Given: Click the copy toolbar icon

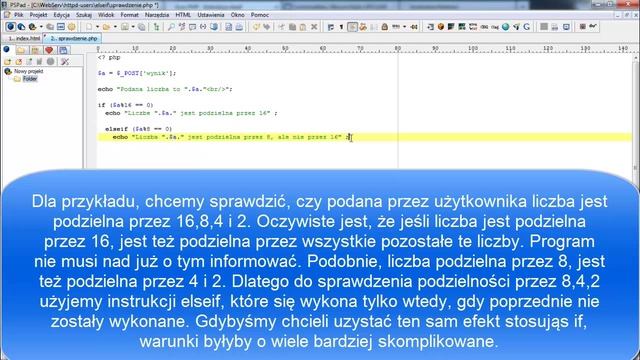Looking at the screenshot, I should point(292,27).
